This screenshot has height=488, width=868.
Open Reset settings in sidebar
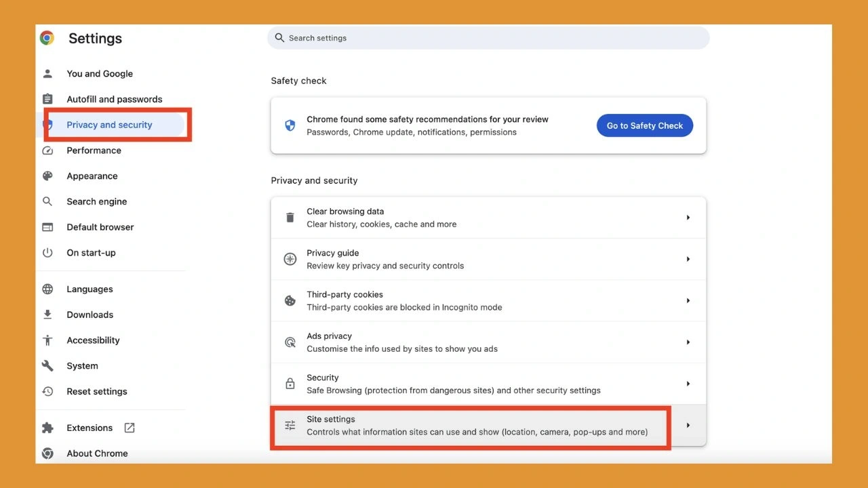[x=97, y=392]
